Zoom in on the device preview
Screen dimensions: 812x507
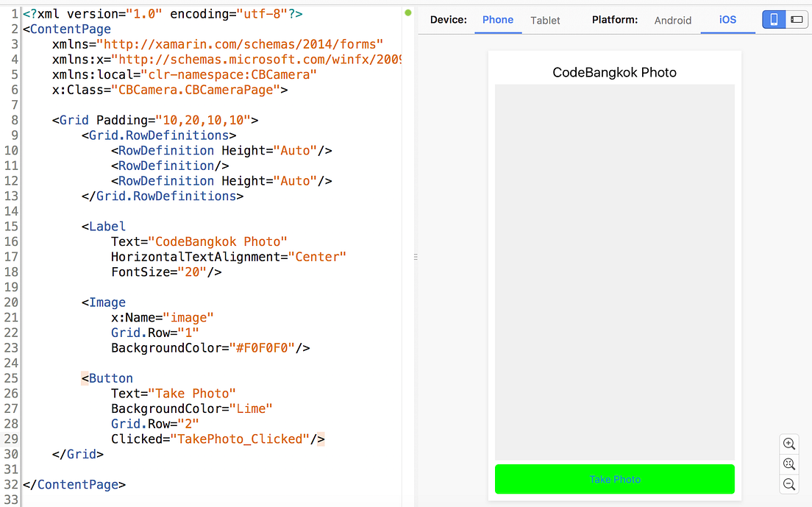788,444
